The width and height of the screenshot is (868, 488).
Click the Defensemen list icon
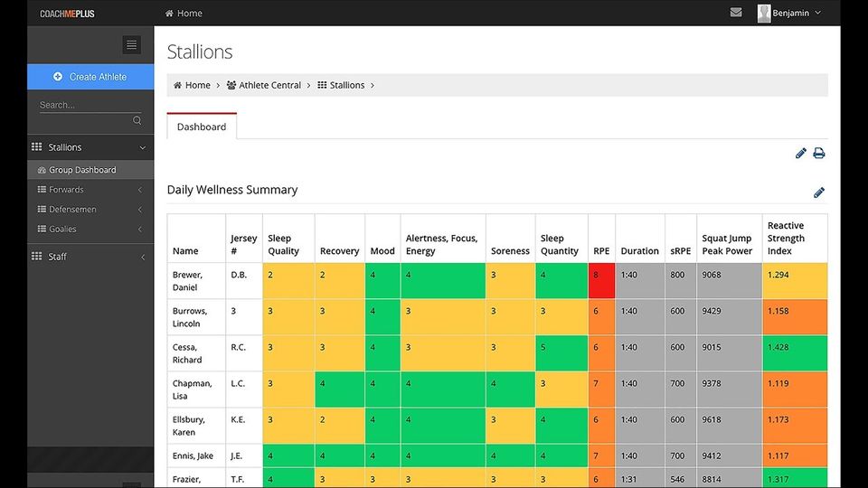42,209
